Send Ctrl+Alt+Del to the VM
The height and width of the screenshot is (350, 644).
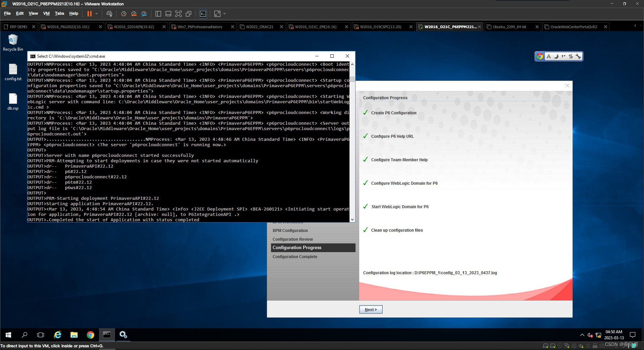[109, 14]
